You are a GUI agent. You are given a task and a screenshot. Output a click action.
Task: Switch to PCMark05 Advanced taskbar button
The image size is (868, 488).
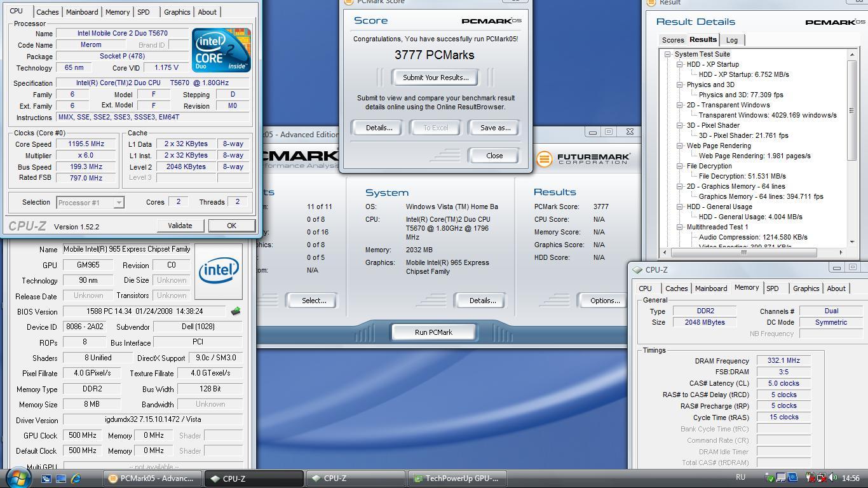click(x=153, y=478)
